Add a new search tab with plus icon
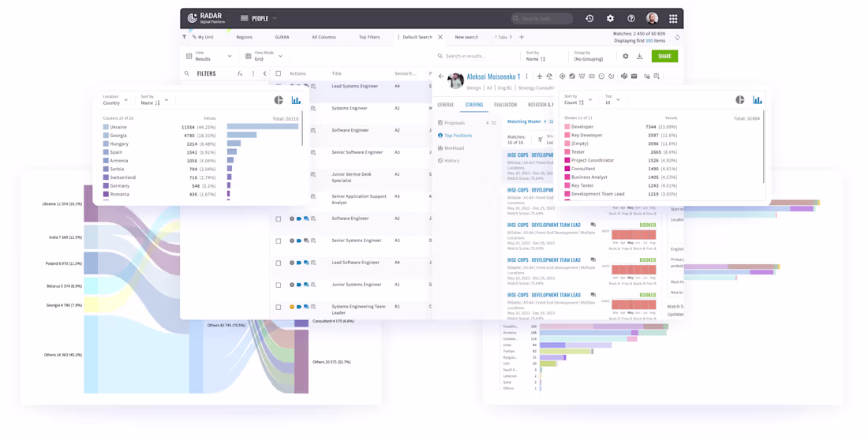868x440 pixels. [x=522, y=37]
